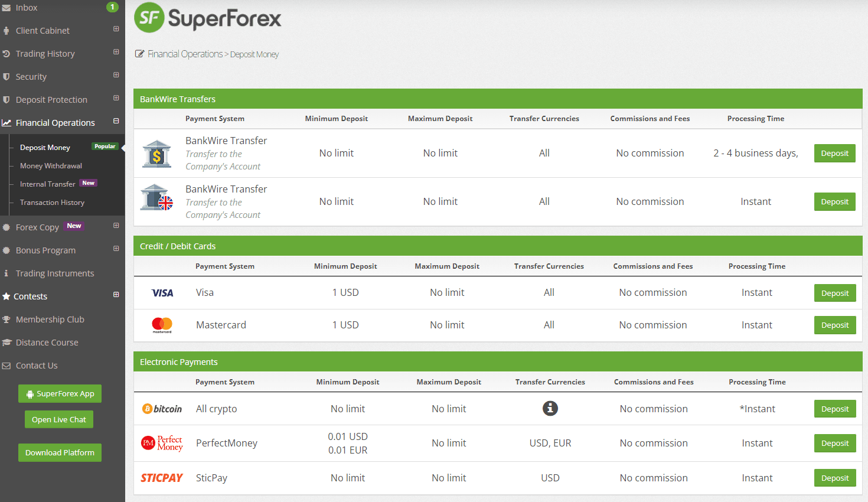
Task: Click the Mastercard logo
Action: pyautogui.click(x=162, y=325)
